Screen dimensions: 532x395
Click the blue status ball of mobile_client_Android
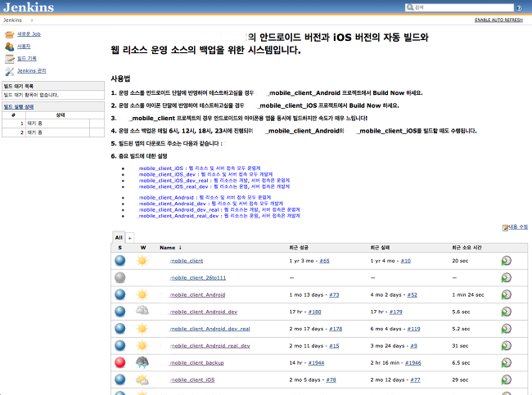click(119, 294)
